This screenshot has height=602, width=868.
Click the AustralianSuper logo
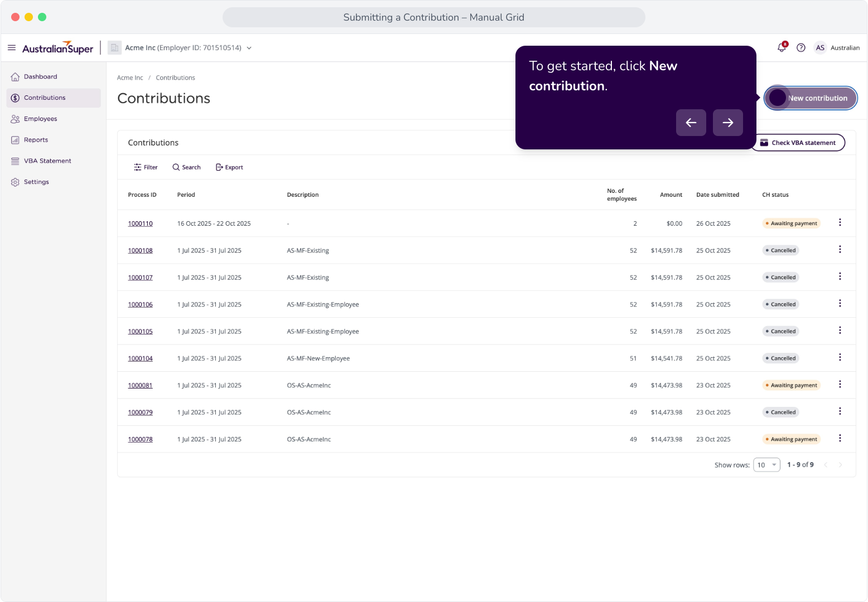pyautogui.click(x=58, y=48)
